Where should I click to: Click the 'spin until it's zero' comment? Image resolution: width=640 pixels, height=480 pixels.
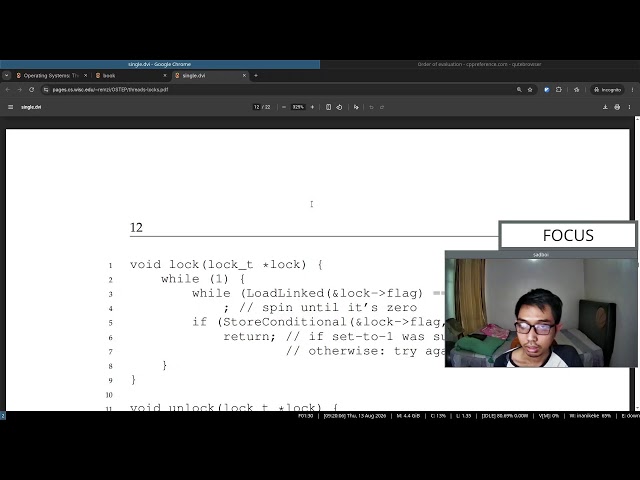(x=340, y=308)
